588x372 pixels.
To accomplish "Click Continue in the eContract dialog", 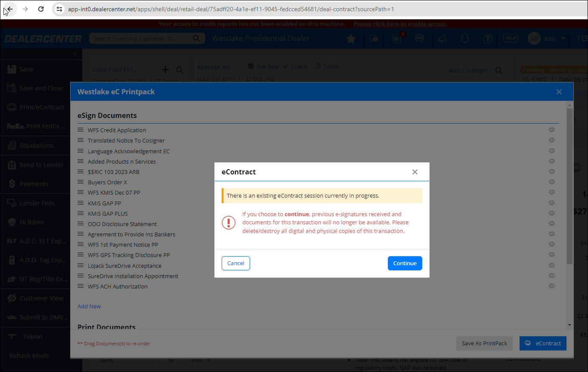I will point(405,263).
